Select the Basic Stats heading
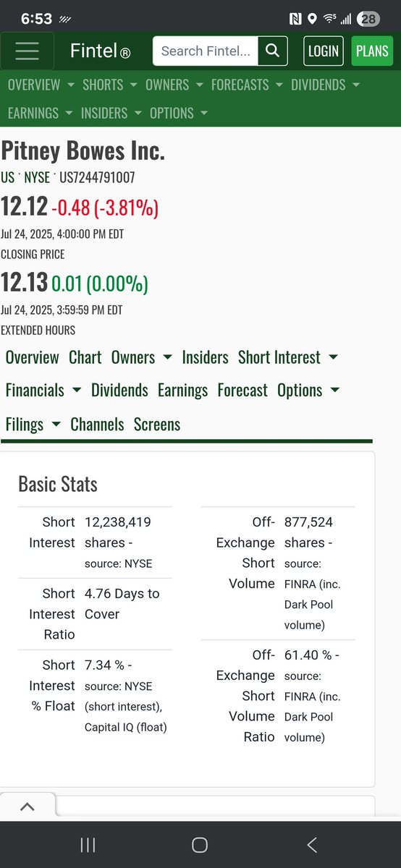This screenshot has width=401, height=868. tap(58, 484)
